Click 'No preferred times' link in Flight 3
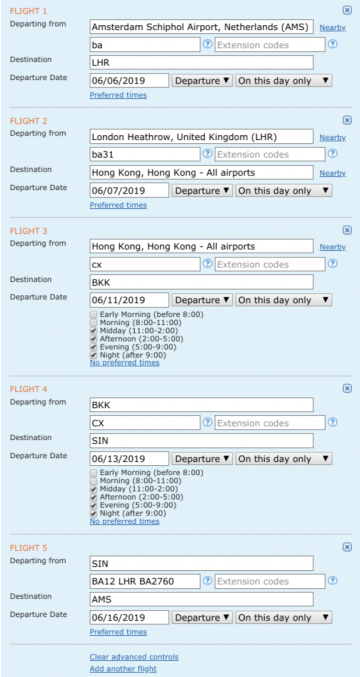The width and height of the screenshot is (360, 677). pyautogui.click(x=124, y=363)
